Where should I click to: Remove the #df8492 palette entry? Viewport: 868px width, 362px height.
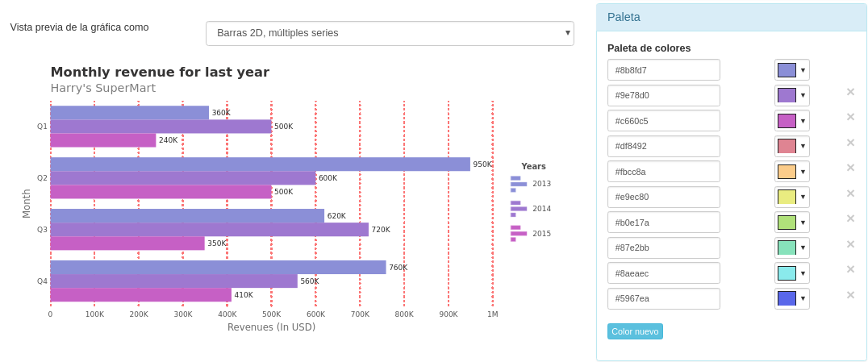click(850, 143)
